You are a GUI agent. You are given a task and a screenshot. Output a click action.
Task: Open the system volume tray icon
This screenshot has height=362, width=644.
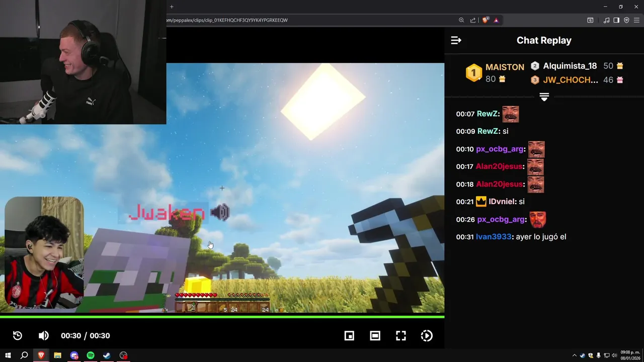[614, 355]
